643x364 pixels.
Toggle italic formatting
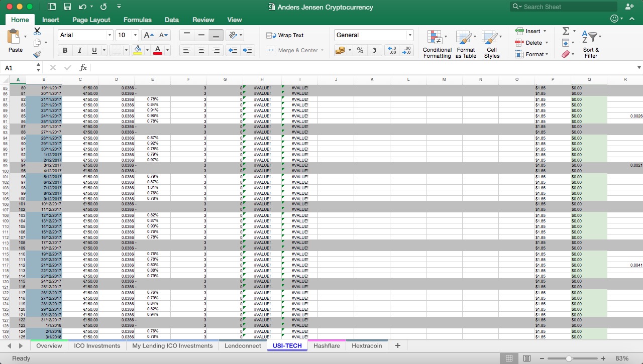coord(79,50)
